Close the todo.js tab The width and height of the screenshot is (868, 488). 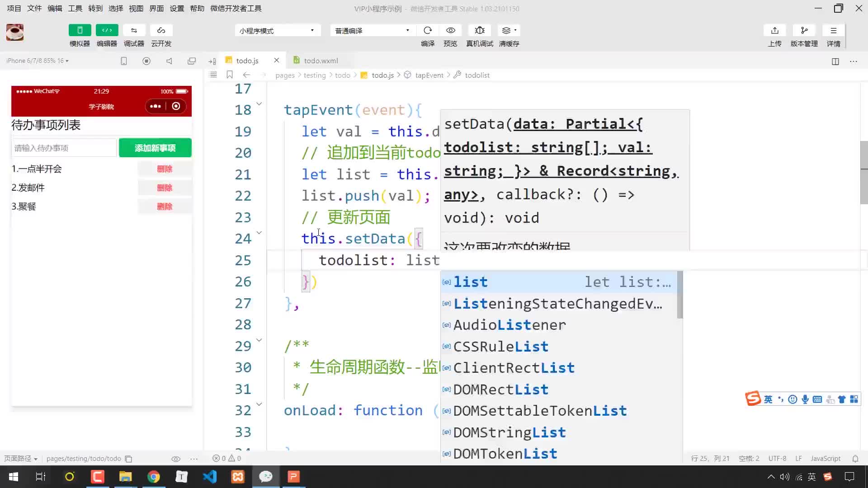coord(276,60)
